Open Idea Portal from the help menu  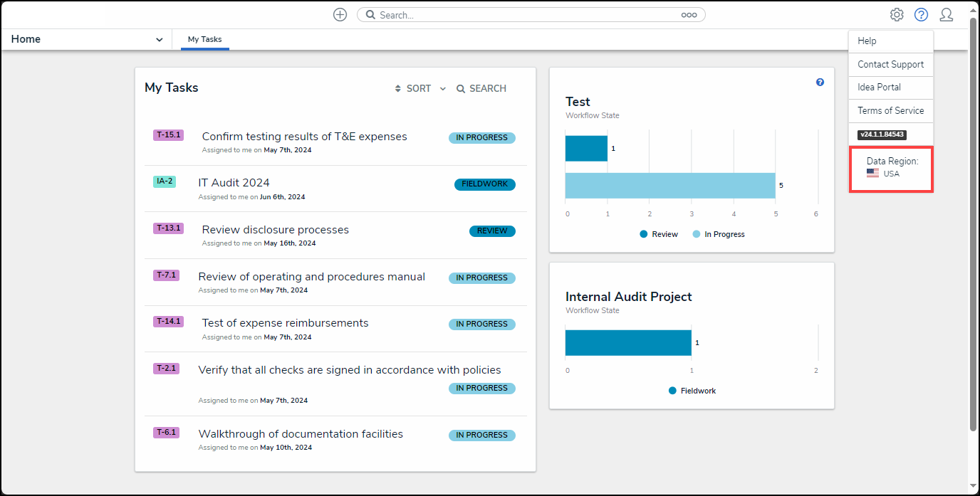pos(879,87)
